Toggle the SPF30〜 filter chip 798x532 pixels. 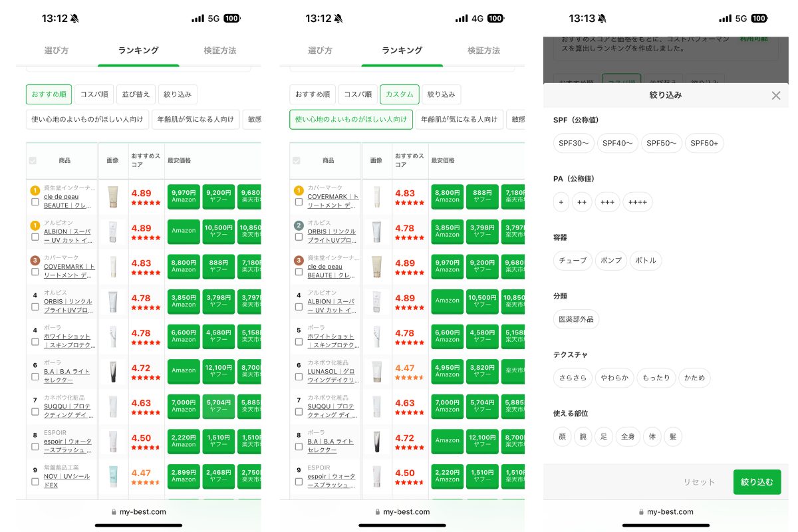574,143
